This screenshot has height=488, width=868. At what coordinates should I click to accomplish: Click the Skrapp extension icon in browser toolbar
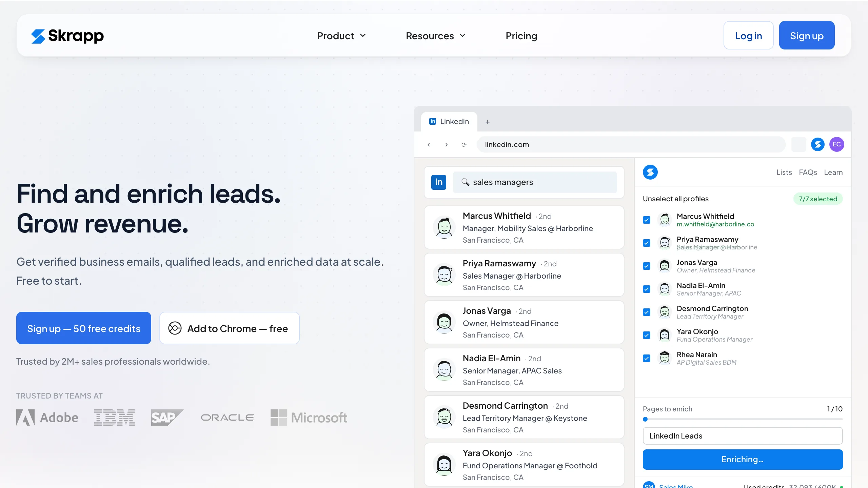817,144
